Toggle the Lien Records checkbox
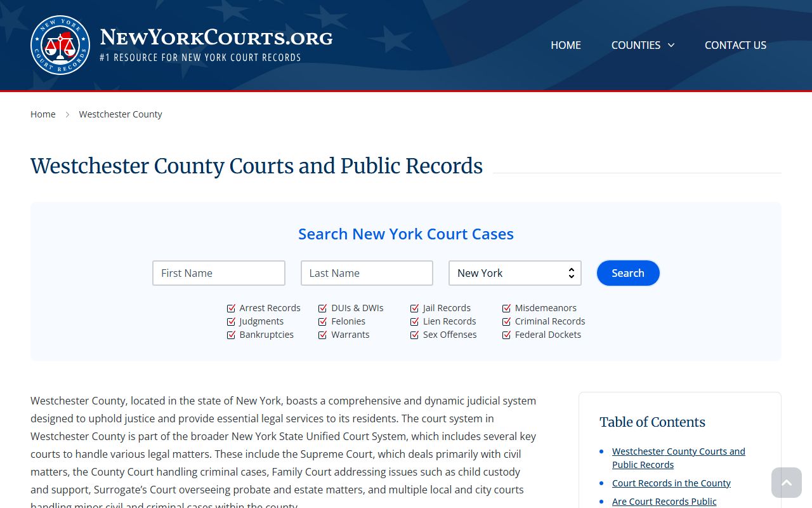This screenshot has width=812, height=508. click(x=415, y=321)
